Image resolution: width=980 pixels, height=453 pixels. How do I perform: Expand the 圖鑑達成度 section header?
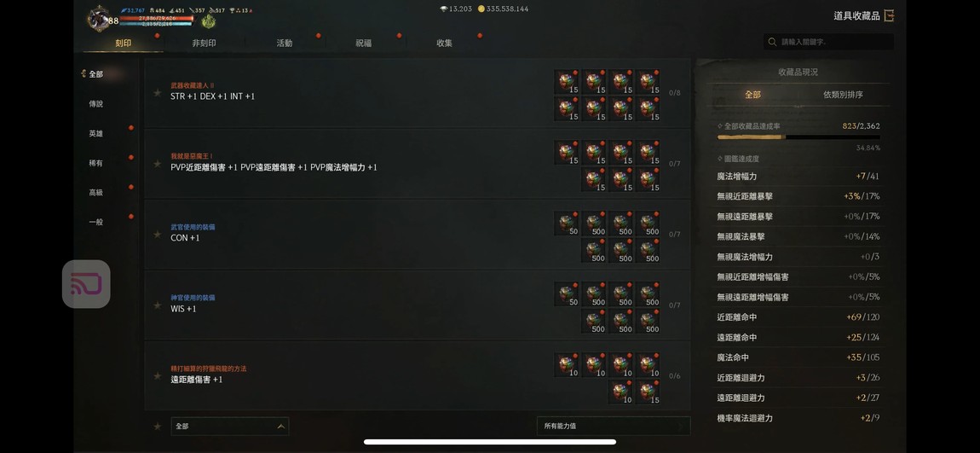739,159
